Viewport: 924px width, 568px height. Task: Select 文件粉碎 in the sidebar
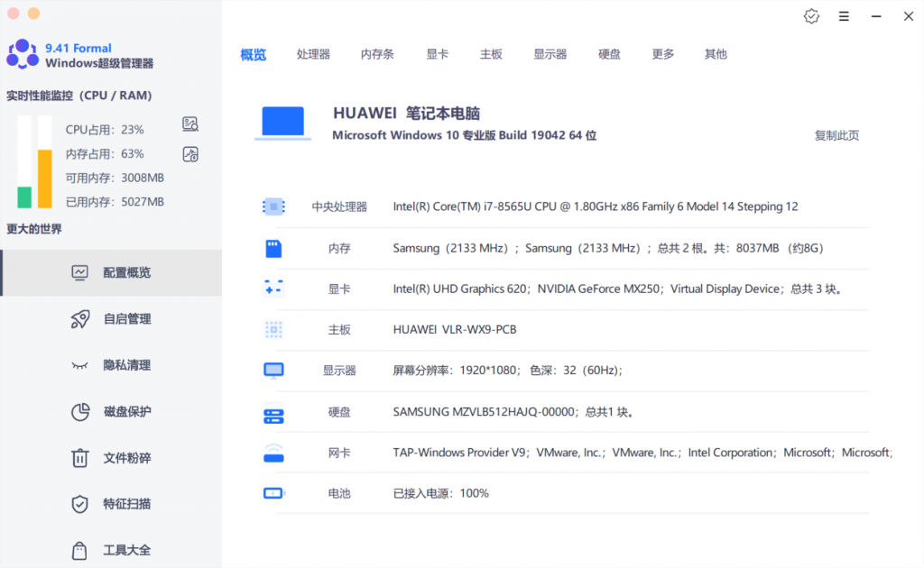pos(112,457)
